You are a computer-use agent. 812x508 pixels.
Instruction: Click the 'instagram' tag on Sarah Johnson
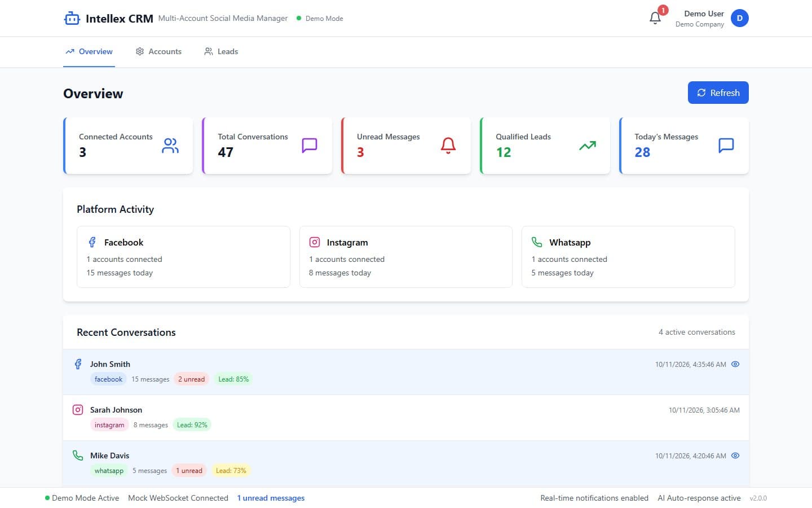[x=109, y=425]
